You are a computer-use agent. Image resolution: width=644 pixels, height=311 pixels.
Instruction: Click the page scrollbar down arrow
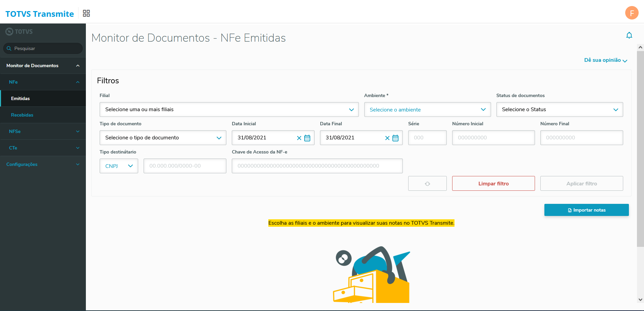[640, 300]
